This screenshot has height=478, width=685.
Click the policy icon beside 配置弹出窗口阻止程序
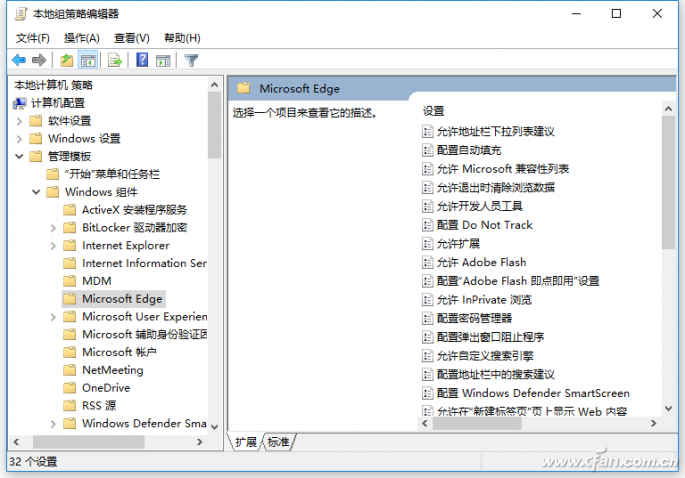pos(428,337)
